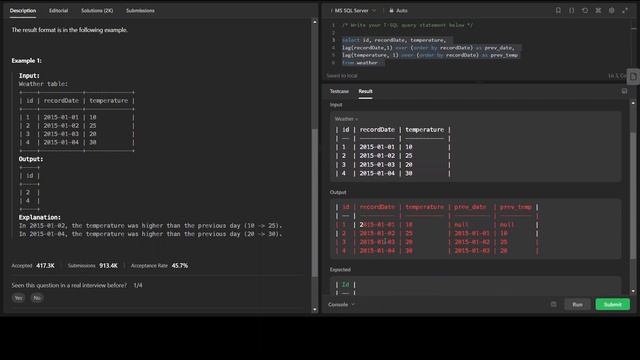
Task: Go to the Submissions tab
Action: point(140,11)
